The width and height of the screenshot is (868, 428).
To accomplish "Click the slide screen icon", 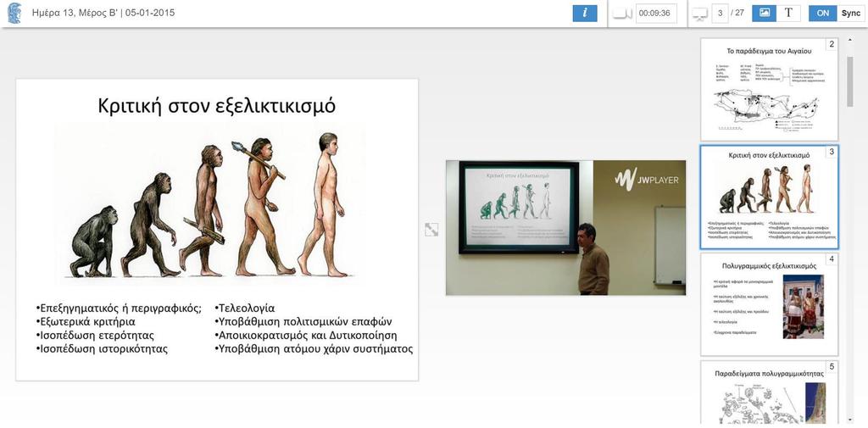I will coord(700,14).
